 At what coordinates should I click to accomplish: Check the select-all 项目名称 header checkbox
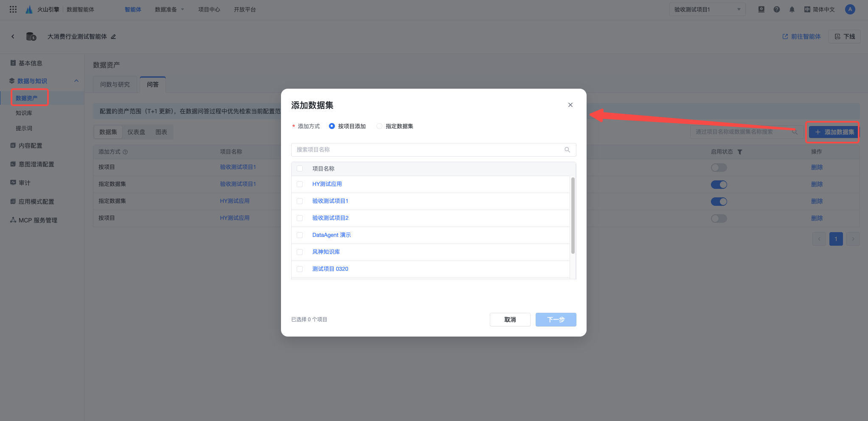click(300, 168)
